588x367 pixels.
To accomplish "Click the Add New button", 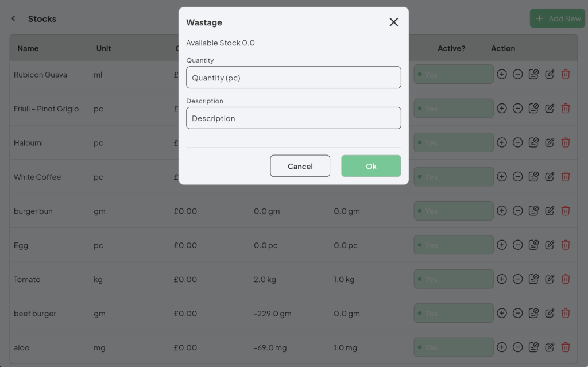I will (x=557, y=18).
